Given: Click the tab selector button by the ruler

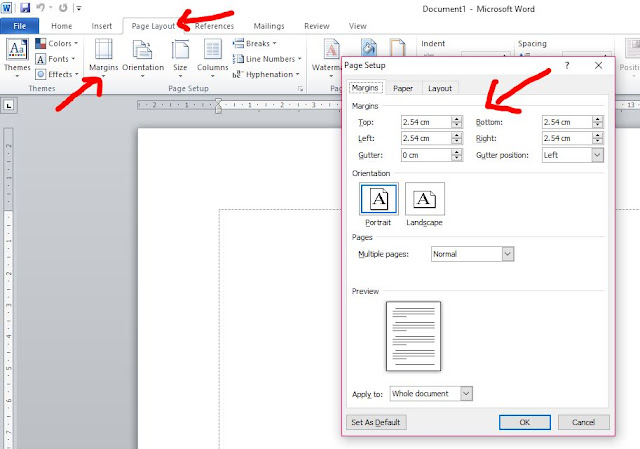Looking at the screenshot, I should 9,106.
